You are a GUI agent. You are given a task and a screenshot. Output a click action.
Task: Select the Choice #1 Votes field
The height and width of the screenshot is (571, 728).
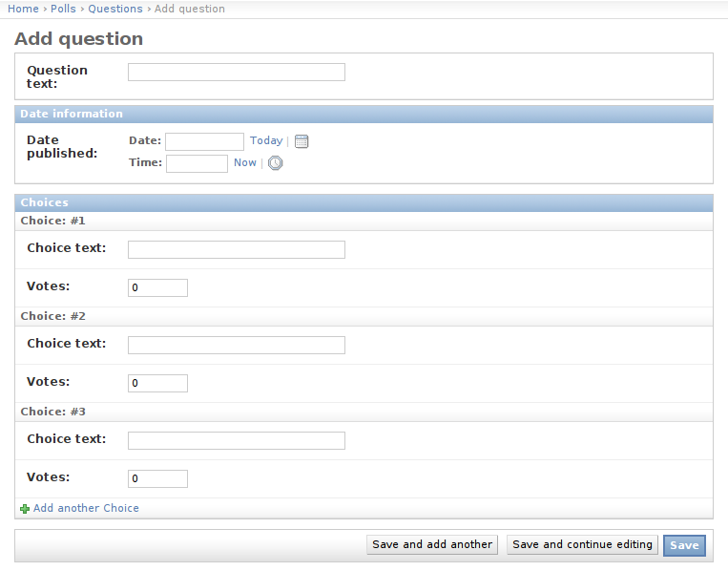point(157,287)
